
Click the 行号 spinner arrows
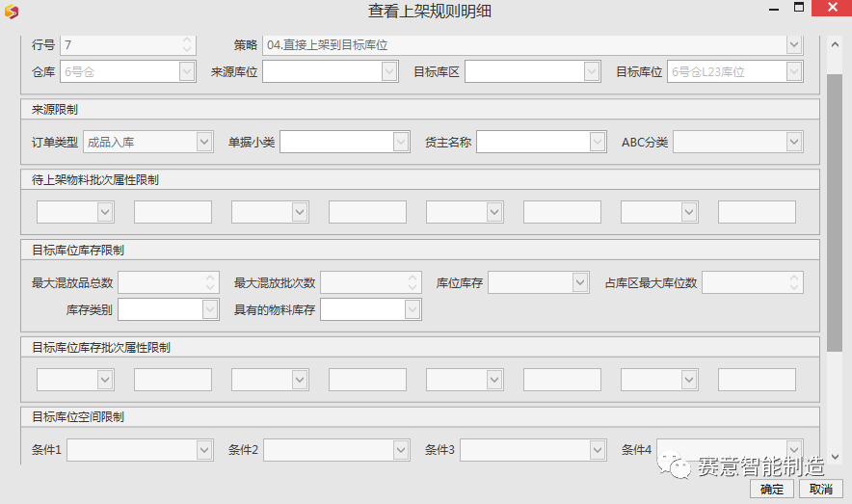[x=187, y=45]
